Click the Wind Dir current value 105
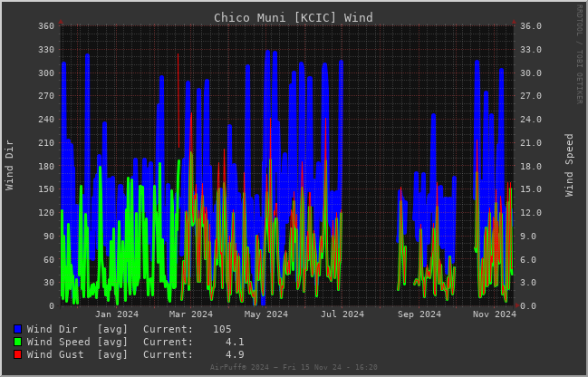 (222, 329)
